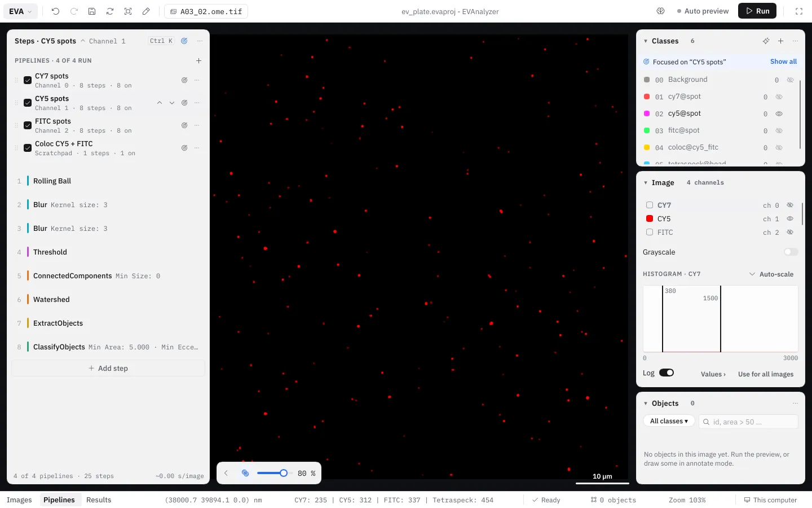The height and width of the screenshot is (508, 812).
Task: Open the A03_02.ome.tif file tab
Action: (206, 11)
